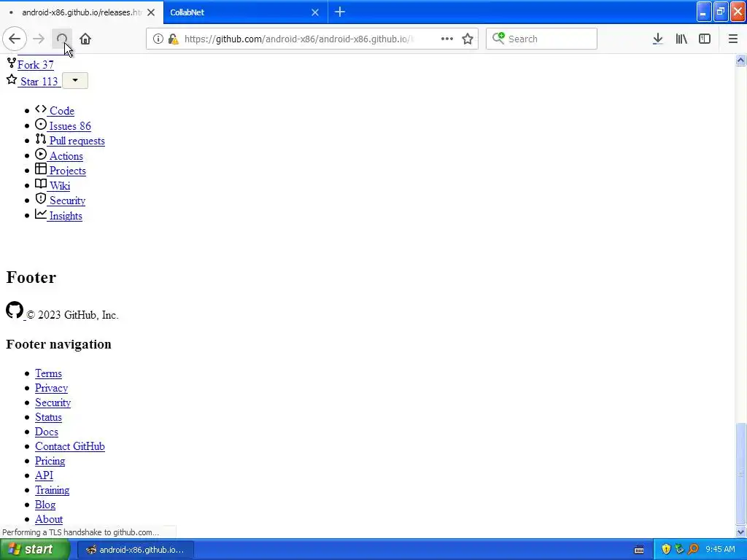Open the Terms footer link

tap(48, 373)
